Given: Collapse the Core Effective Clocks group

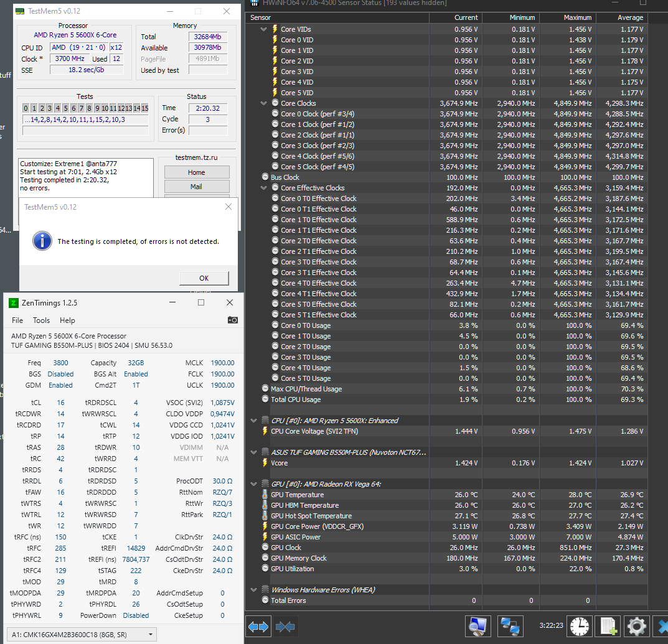Looking at the screenshot, I should point(264,187).
